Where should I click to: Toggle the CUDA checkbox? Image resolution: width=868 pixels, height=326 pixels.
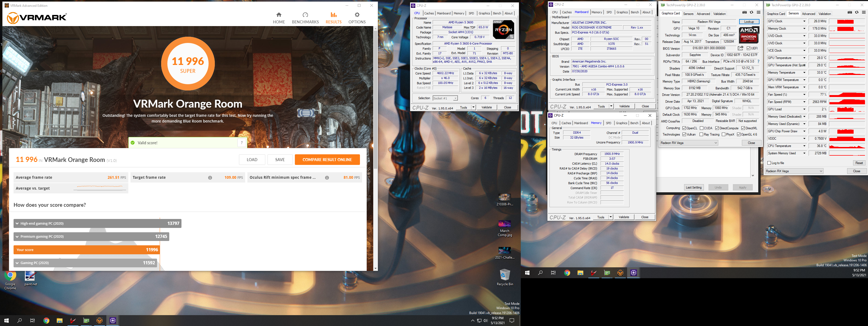coord(701,128)
